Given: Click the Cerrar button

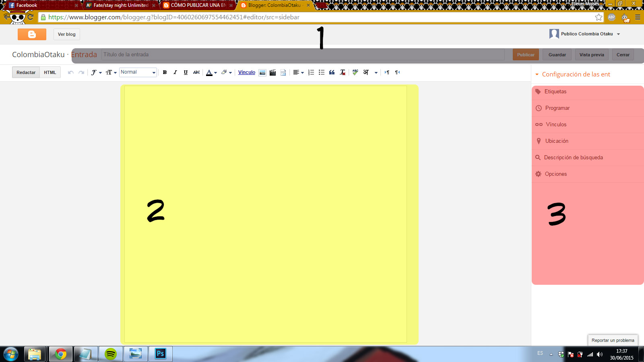Looking at the screenshot, I should (623, 55).
